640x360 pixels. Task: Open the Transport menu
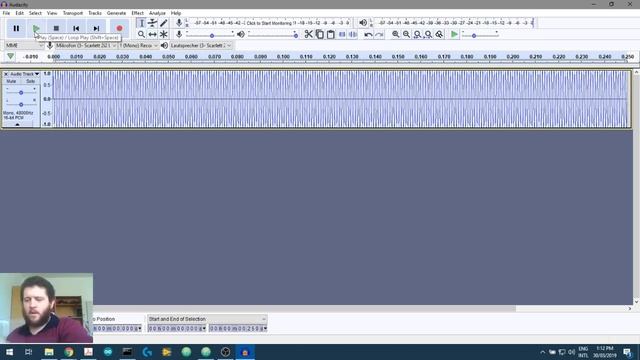click(73, 13)
